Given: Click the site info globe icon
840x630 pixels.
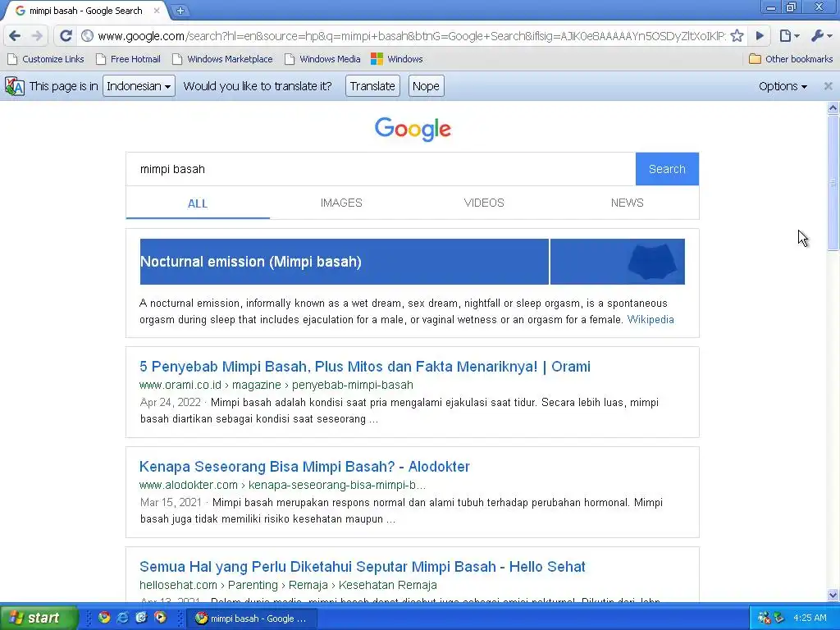Looking at the screenshot, I should coord(87,36).
